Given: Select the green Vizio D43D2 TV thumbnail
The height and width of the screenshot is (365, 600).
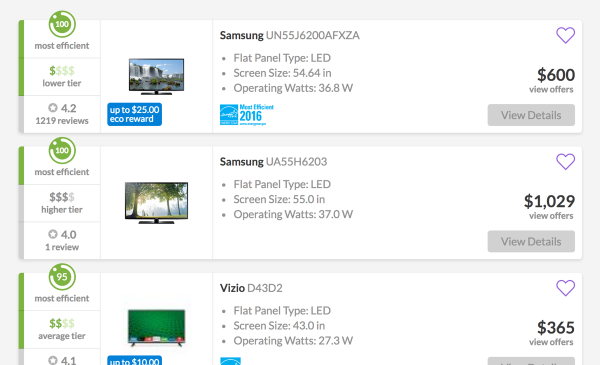Looking at the screenshot, I should 157,328.
